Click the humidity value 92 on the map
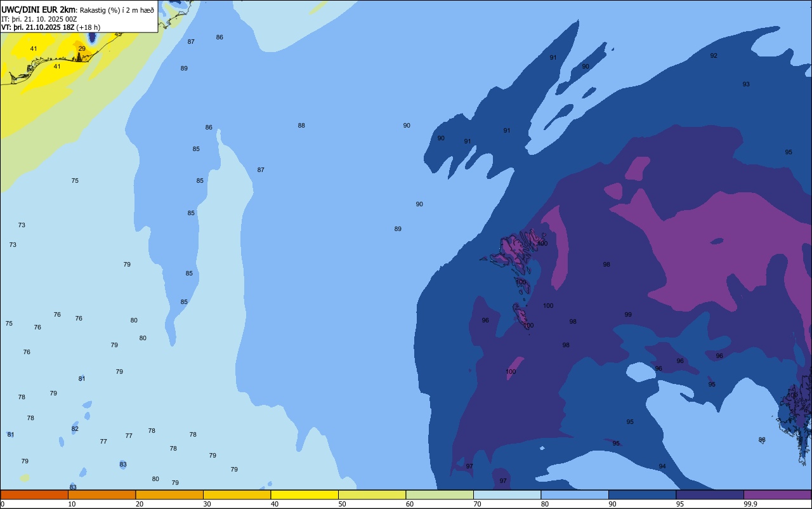The image size is (812, 509). [x=714, y=56]
